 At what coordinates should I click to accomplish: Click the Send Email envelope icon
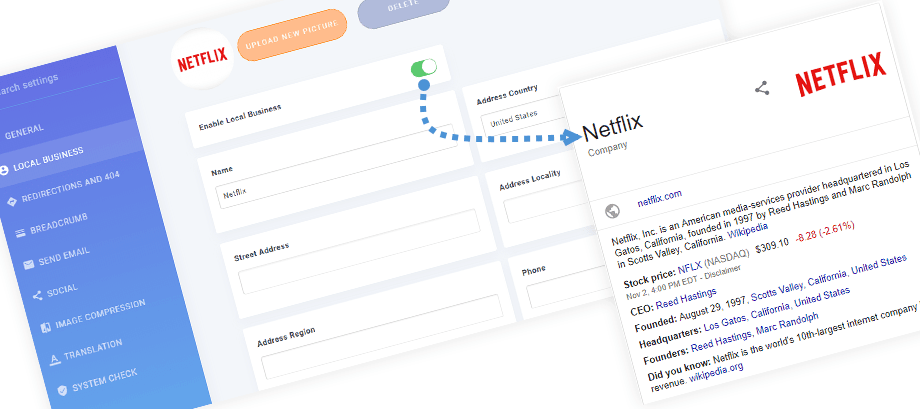coord(29,265)
